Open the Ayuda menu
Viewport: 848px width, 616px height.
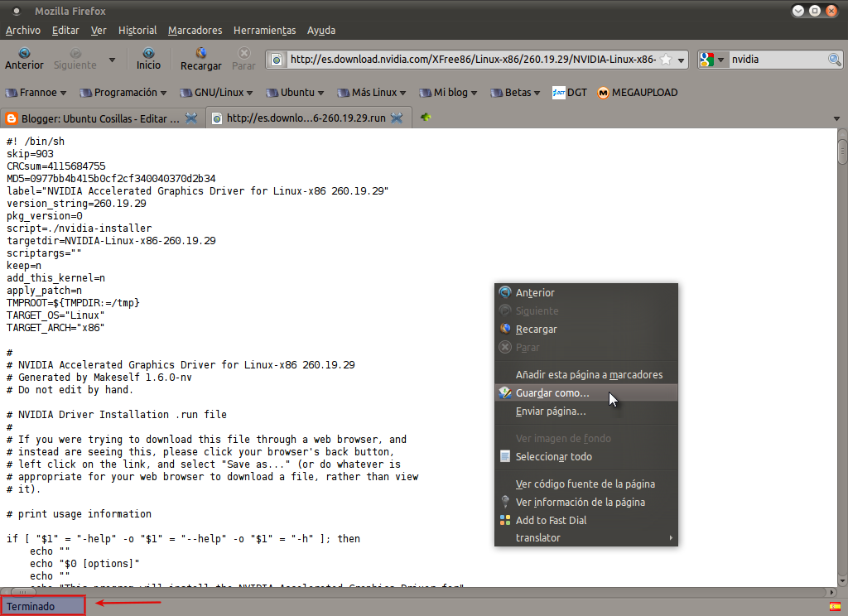point(321,31)
